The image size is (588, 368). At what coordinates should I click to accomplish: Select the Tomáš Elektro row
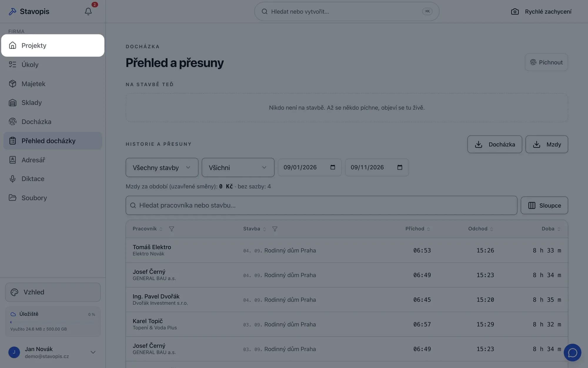(x=347, y=250)
